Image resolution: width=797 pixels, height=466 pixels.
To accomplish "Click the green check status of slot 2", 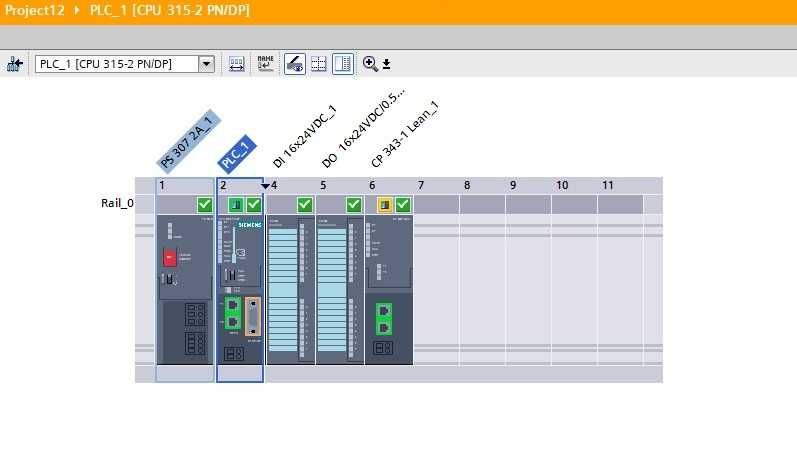I will [x=254, y=205].
